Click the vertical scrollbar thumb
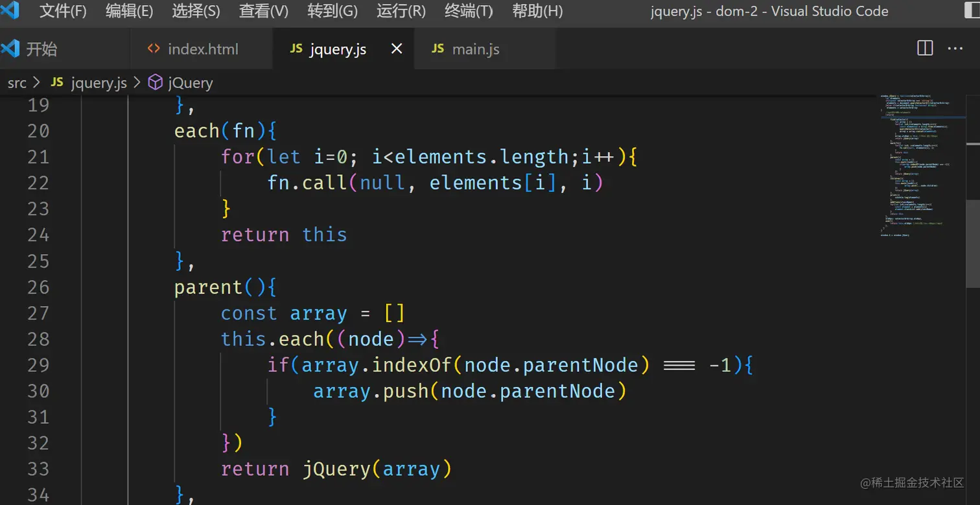980x505 pixels. click(x=973, y=244)
